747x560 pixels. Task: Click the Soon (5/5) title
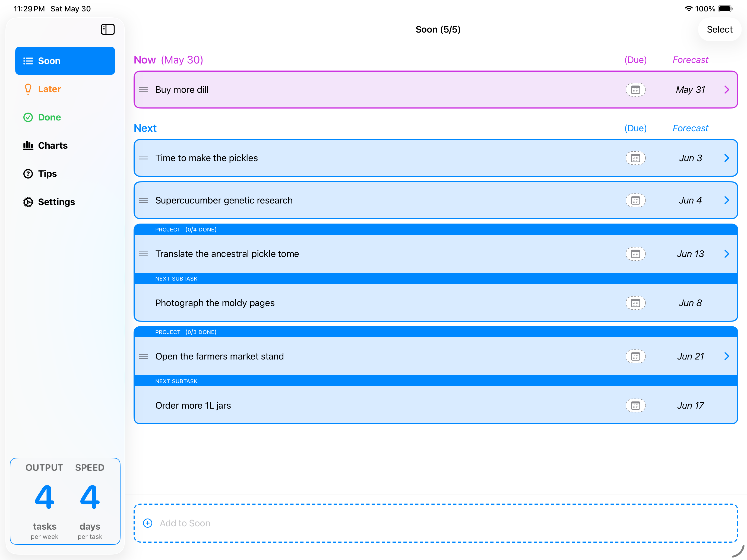[438, 29]
